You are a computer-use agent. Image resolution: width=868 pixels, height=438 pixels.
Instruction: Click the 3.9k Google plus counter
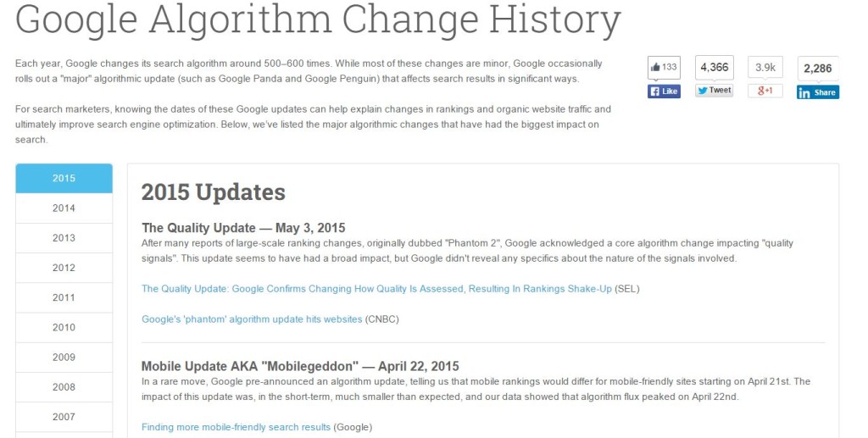pyautogui.click(x=765, y=68)
